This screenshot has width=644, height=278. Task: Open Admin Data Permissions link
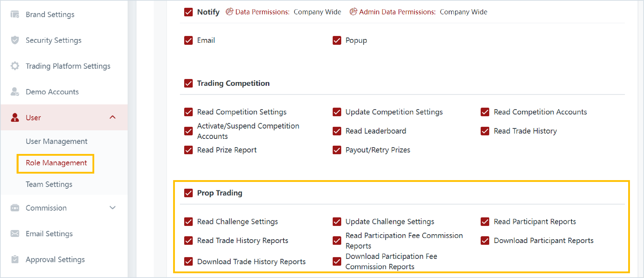click(397, 12)
